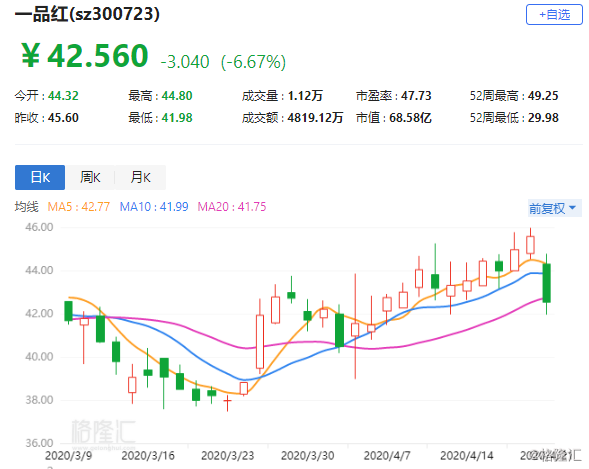Click the price change -3.040 value
Screen dimensions: 589x469
(x=185, y=62)
